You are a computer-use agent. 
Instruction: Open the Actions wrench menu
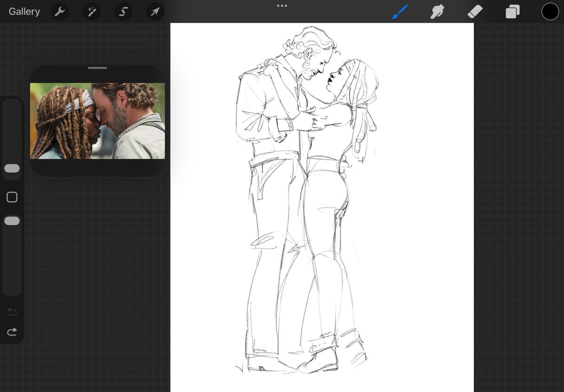[60, 12]
